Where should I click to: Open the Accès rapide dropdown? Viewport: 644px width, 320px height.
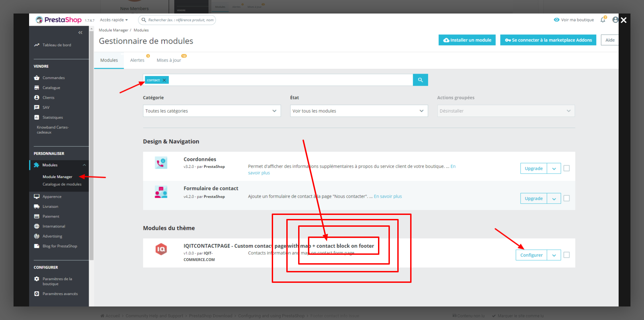[114, 20]
